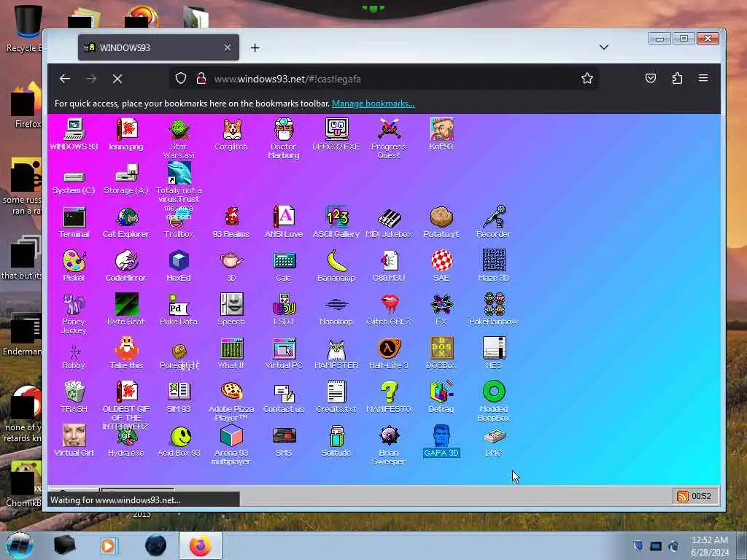Open the TRASH bin icon
Image resolution: width=747 pixels, height=560 pixels.
point(74,397)
